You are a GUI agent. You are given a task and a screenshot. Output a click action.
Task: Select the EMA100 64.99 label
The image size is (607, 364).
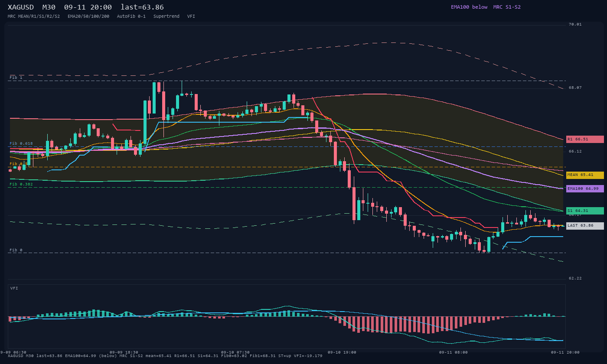(x=585, y=188)
